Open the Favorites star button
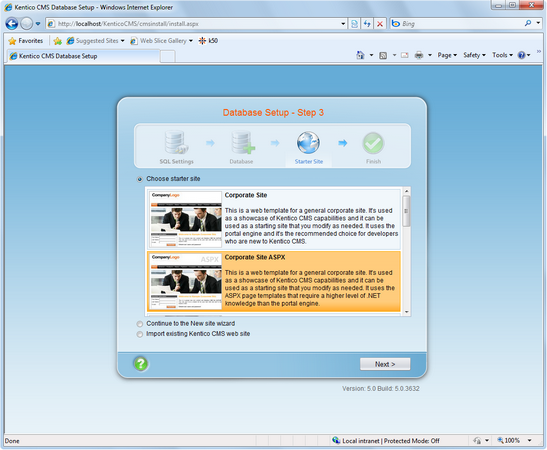 [x=26, y=41]
